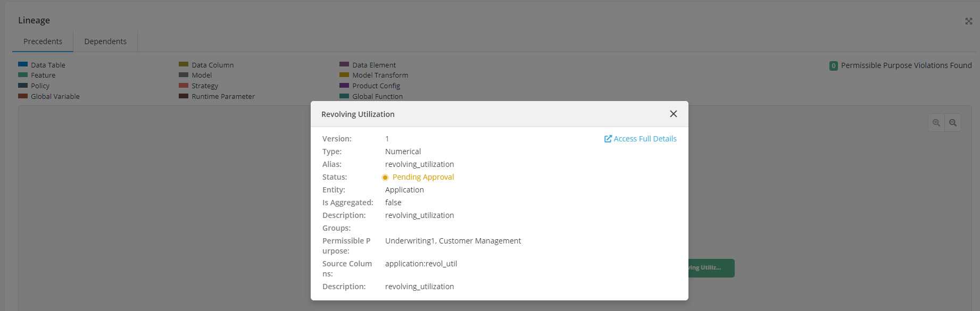Click the Pending Approval status indicator dot
Screen dimensions: 980x311
pyautogui.click(x=385, y=178)
